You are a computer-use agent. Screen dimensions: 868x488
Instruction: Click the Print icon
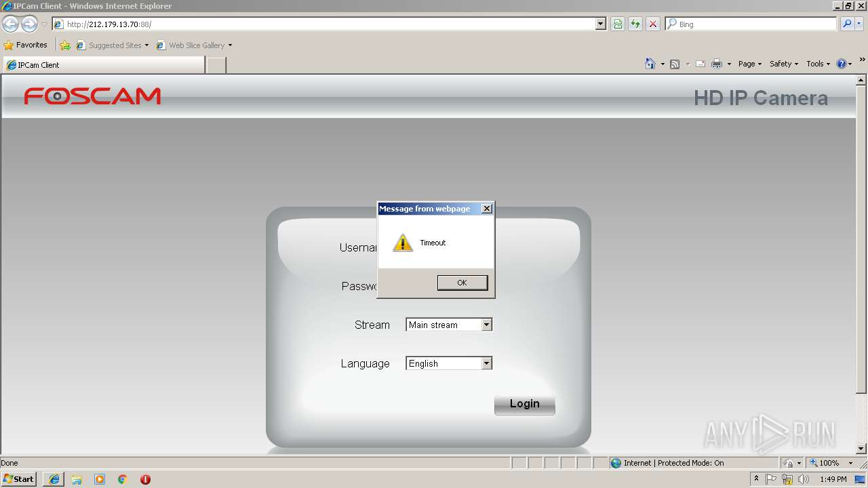tap(717, 64)
